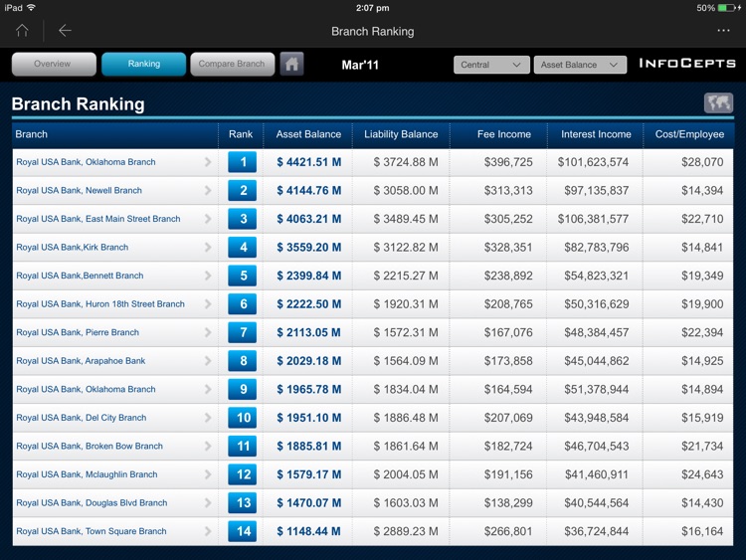Click the $43,948,584 interest income value
746x560 pixels.
tap(596, 418)
